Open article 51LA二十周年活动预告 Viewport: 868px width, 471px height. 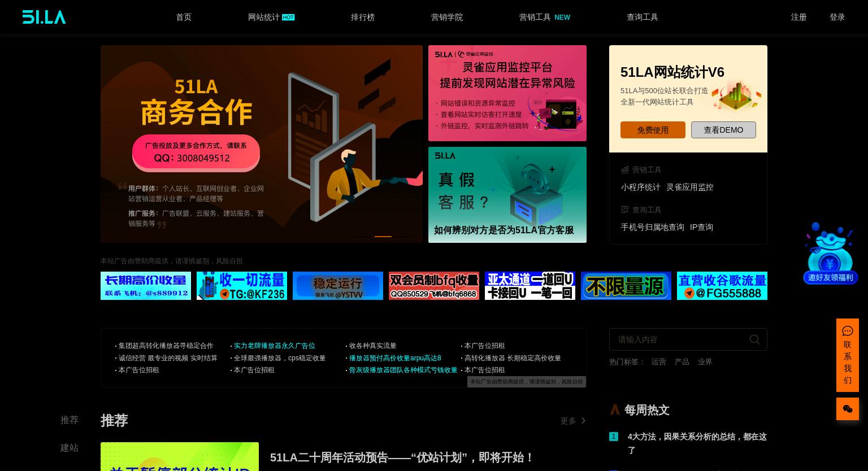[402, 457]
